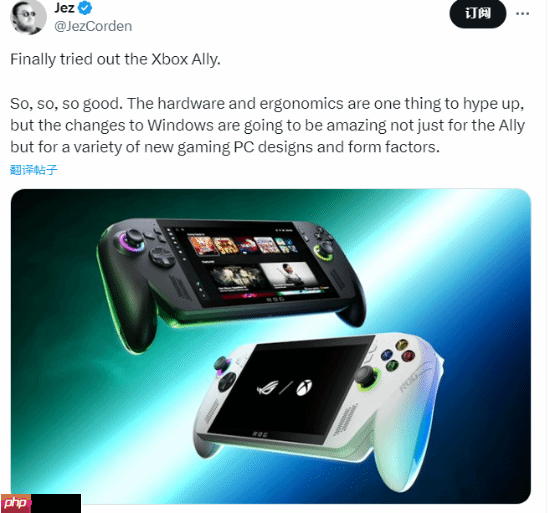550x513 pixels.
Task: Click the game tiles row on black device's screen
Action: [243, 245]
